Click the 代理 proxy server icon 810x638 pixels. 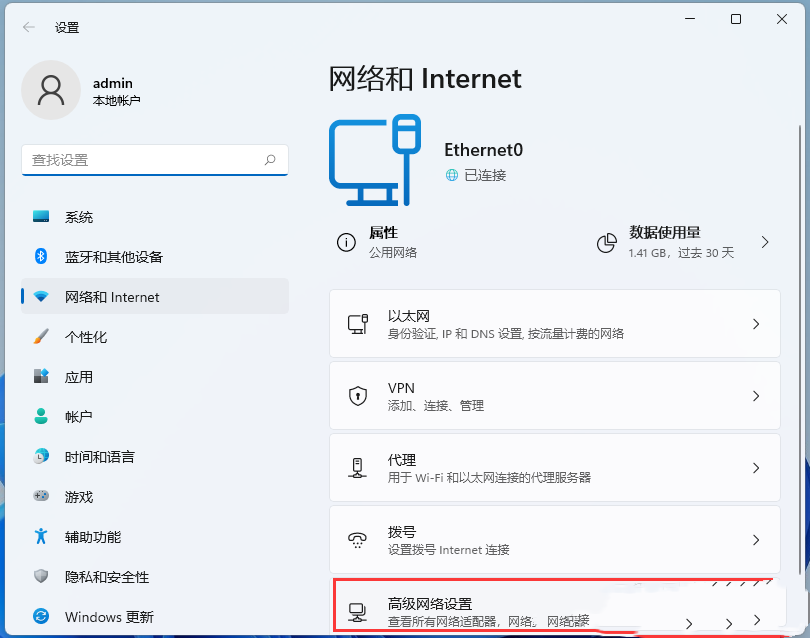357,467
